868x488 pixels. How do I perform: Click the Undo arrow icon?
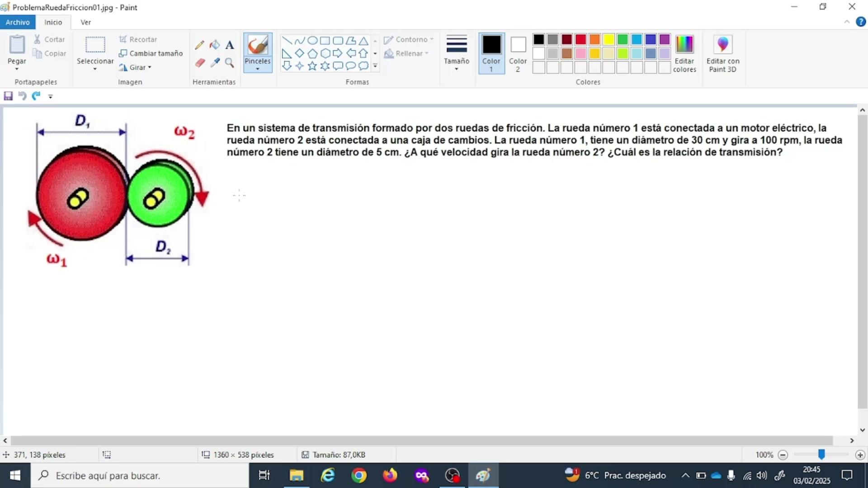click(22, 96)
